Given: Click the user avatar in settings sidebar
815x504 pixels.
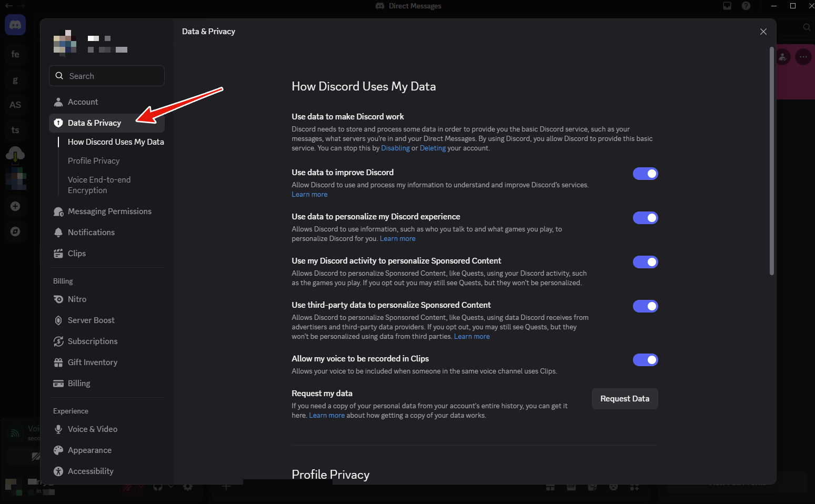Looking at the screenshot, I should tap(65, 42).
